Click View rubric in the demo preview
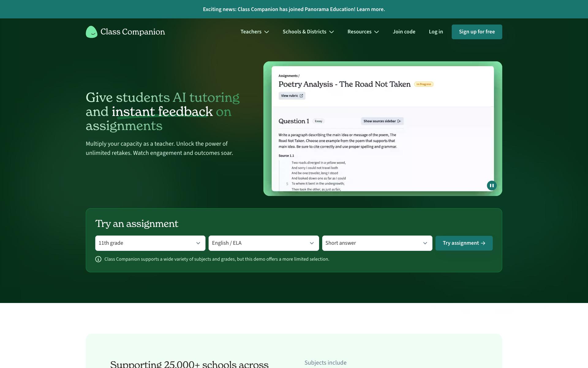Viewport: 588px width, 368px height. pos(292,96)
